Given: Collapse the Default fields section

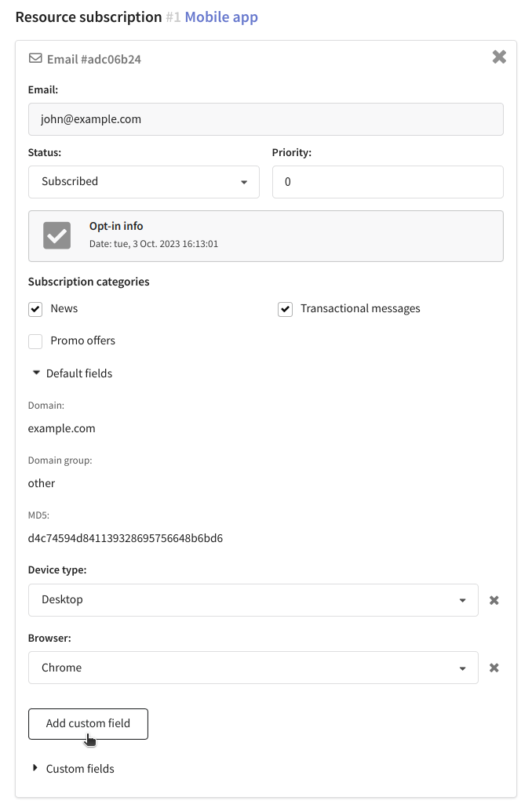Looking at the screenshot, I should coord(72,373).
